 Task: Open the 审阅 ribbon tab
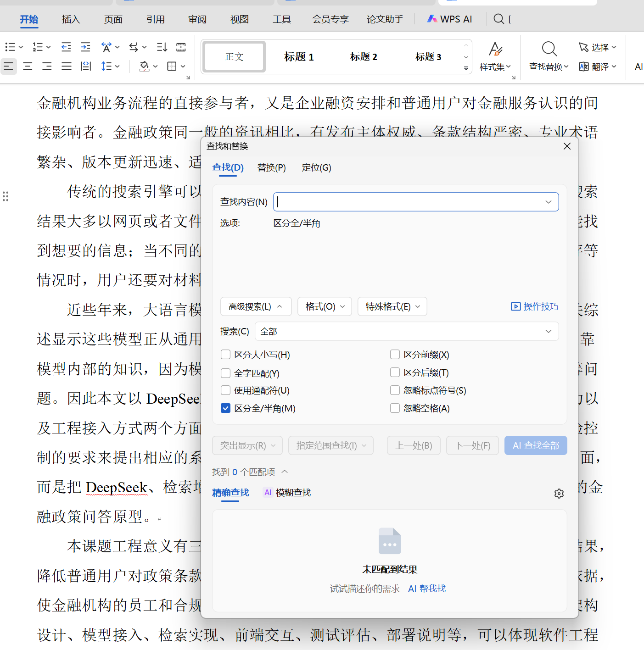coord(197,19)
